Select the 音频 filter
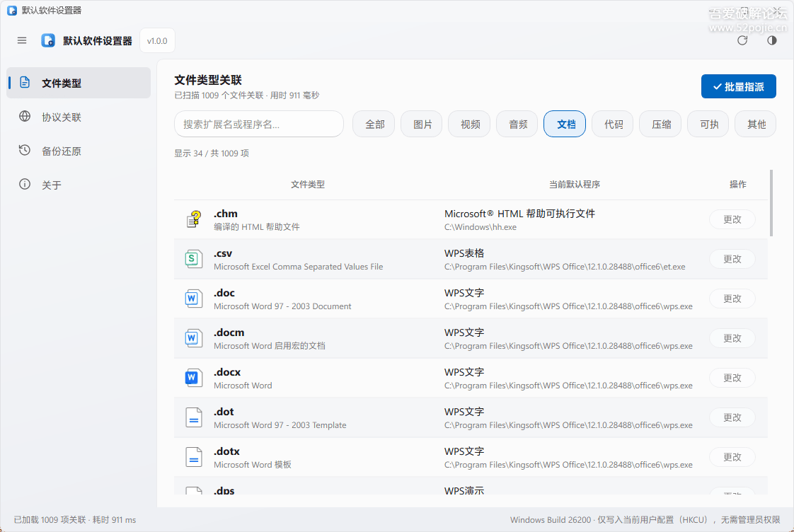The image size is (794, 532). [x=517, y=124]
